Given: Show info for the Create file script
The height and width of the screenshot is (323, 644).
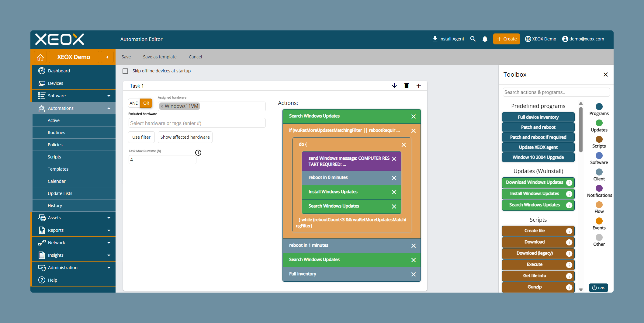Looking at the screenshot, I should [x=569, y=231].
